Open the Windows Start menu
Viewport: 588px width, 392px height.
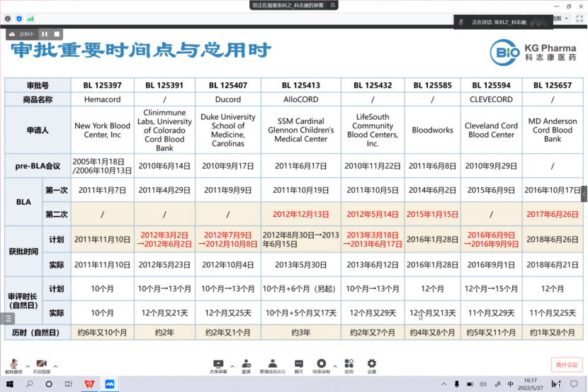tap(10, 384)
